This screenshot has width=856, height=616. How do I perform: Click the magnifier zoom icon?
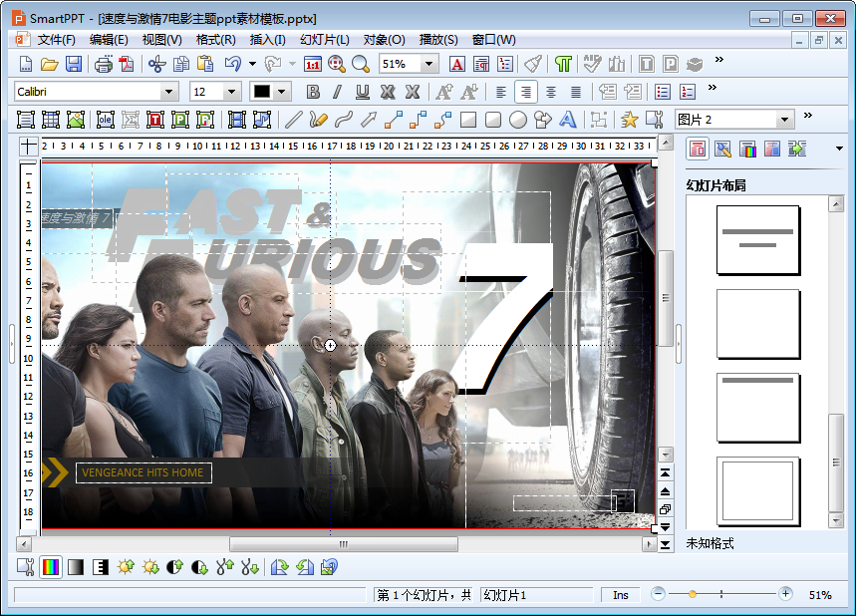coord(361,64)
